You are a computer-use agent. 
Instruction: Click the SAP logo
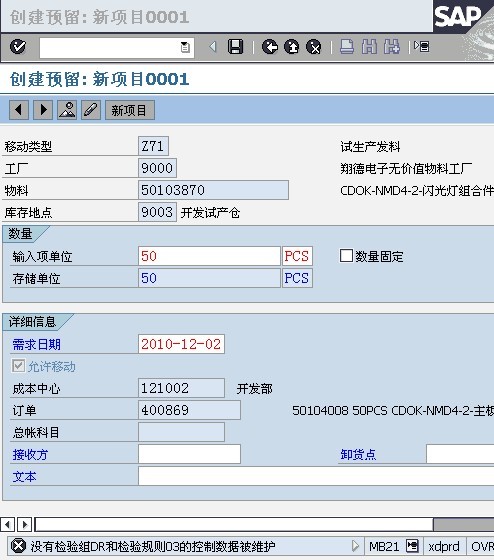(457, 16)
